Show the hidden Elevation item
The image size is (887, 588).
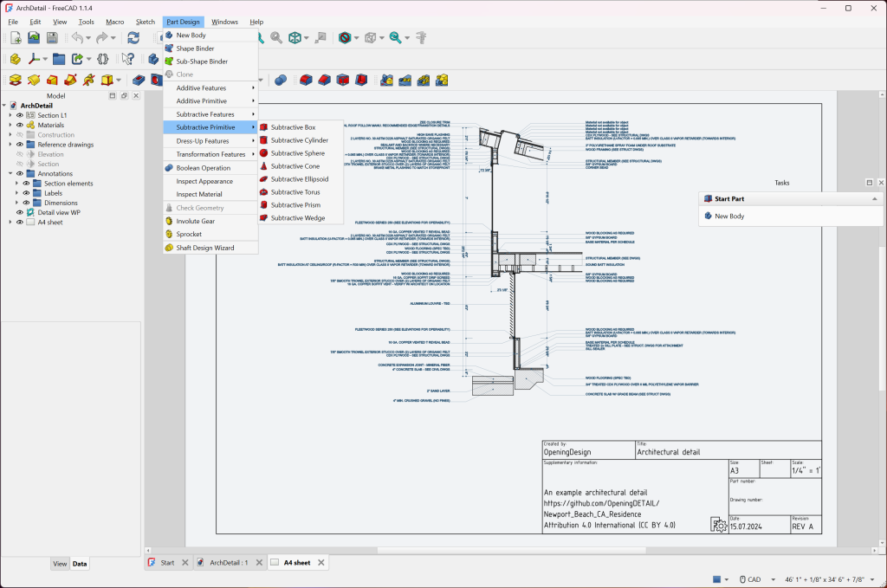(x=20, y=154)
